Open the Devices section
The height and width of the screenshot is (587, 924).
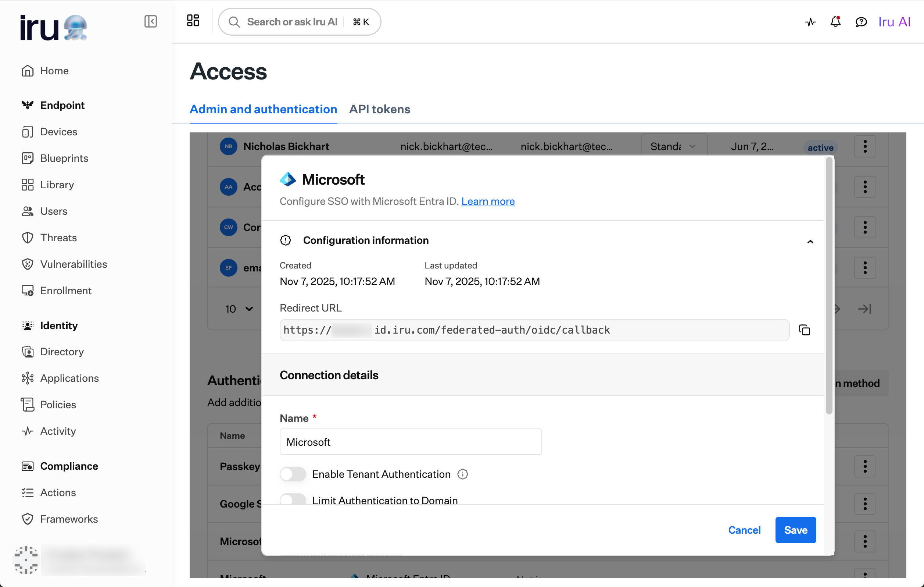(59, 132)
